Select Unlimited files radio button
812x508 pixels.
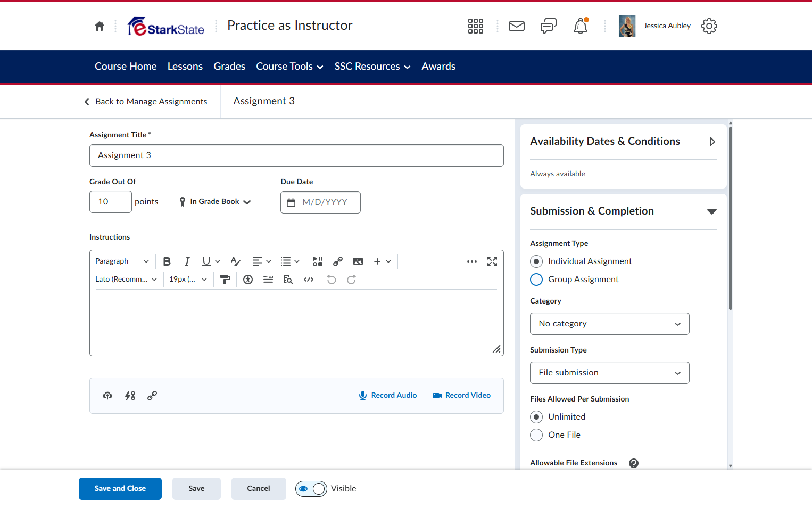(536, 417)
